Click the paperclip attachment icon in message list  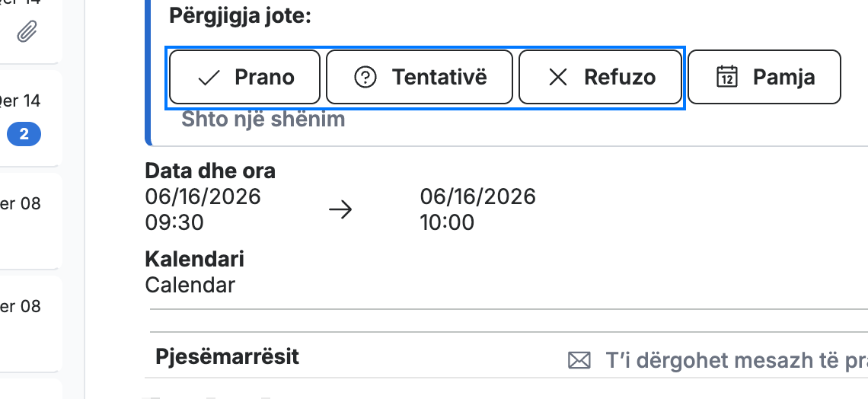click(26, 32)
